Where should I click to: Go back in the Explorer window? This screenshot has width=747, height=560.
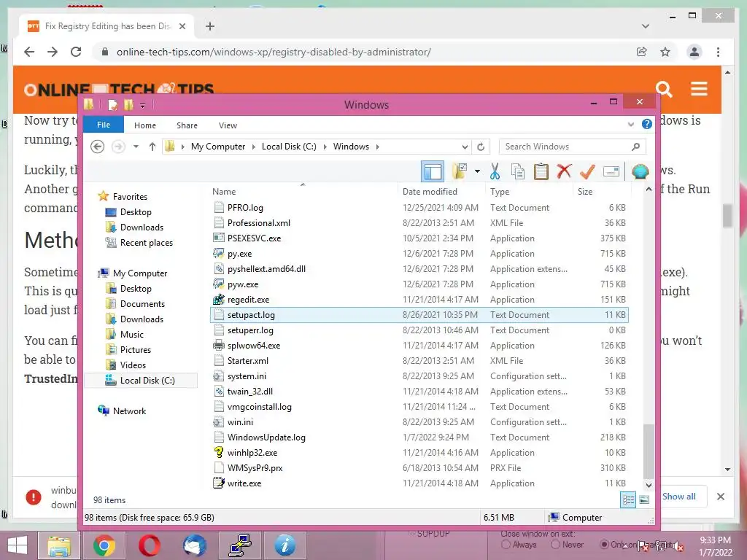(98, 147)
